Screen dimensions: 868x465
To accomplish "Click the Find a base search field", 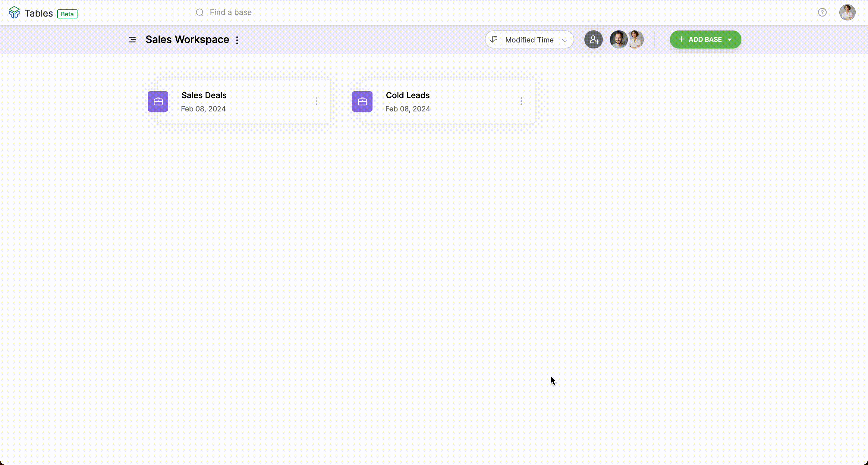I will click(231, 12).
